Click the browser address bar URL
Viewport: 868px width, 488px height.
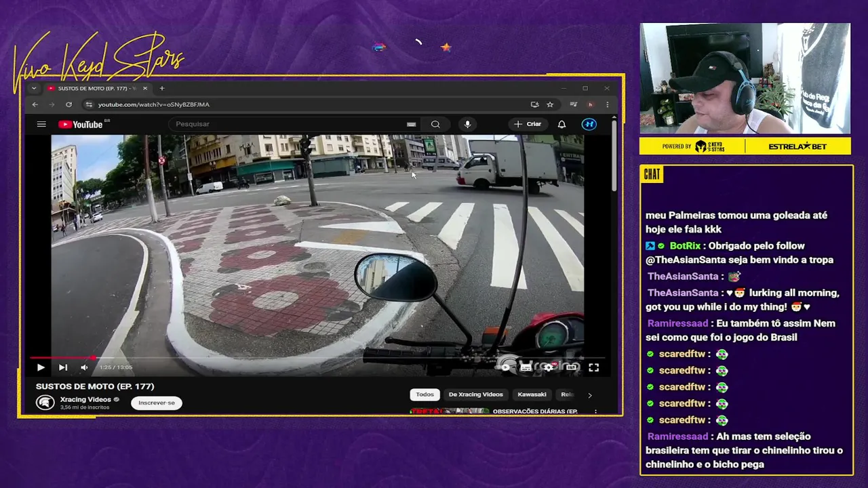[x=154, y=104]
